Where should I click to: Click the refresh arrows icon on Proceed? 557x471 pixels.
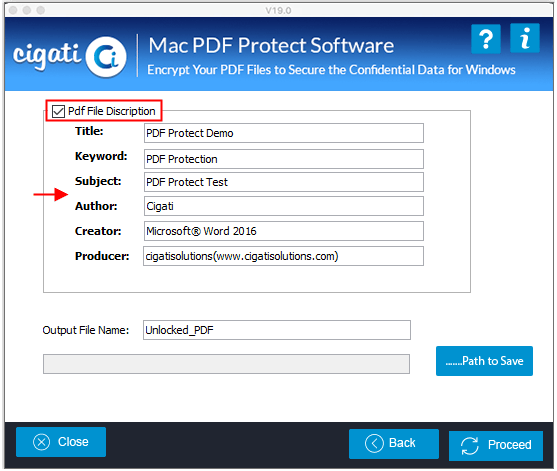[470, 445]
